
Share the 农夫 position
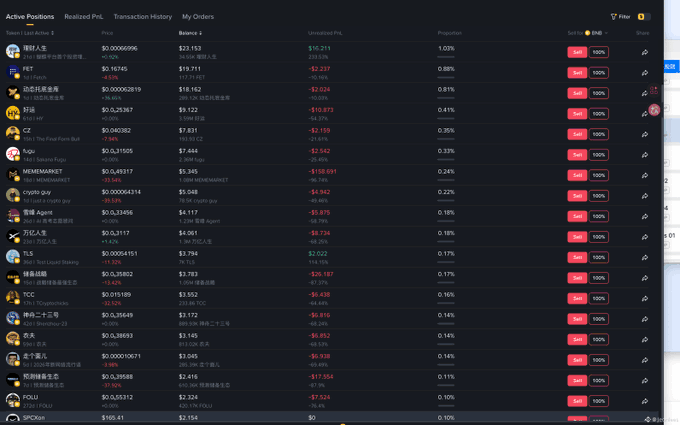click(x=645, y=340)
